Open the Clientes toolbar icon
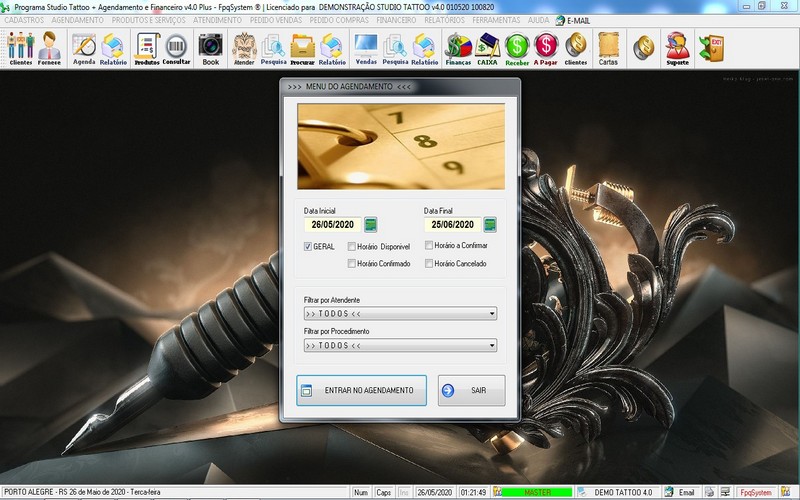The image size is (800, 500). [x=20, y=47]
